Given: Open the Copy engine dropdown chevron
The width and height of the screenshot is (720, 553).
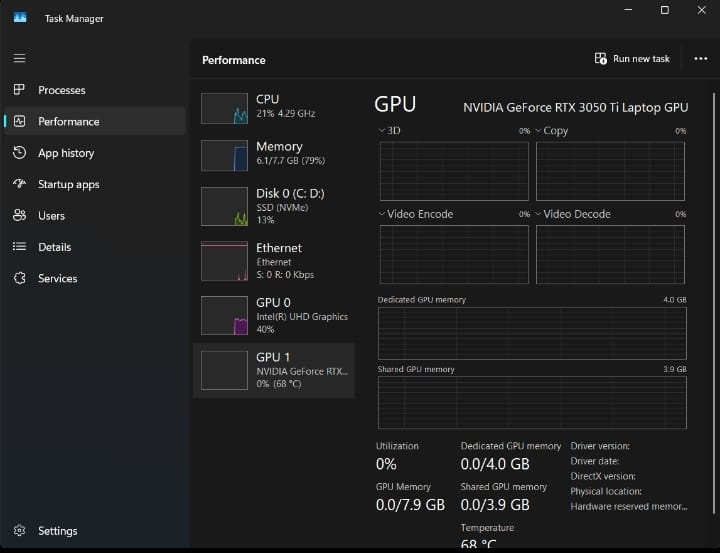Looking at the screenshot, I should point(538,130).
